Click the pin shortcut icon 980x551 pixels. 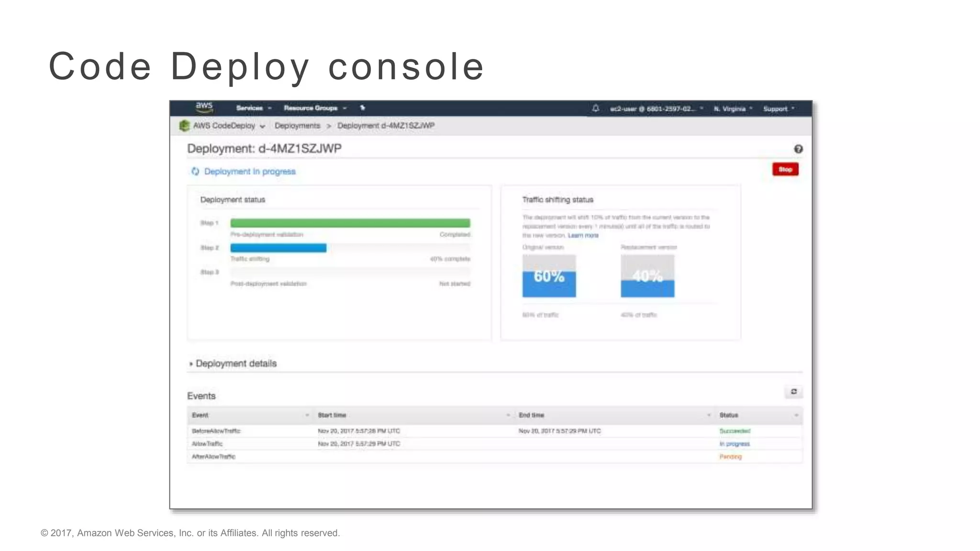(x=362, y=108)
